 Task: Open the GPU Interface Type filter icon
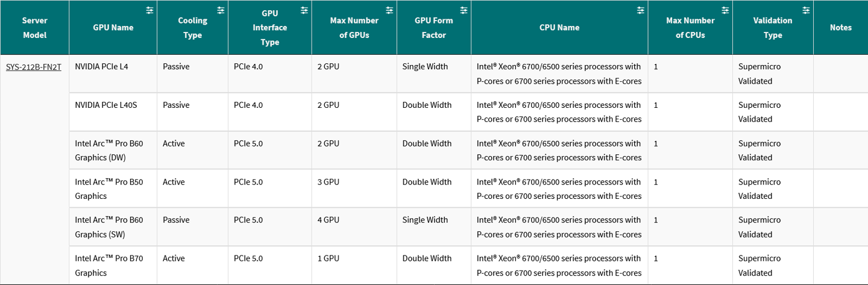coord(304,10)
